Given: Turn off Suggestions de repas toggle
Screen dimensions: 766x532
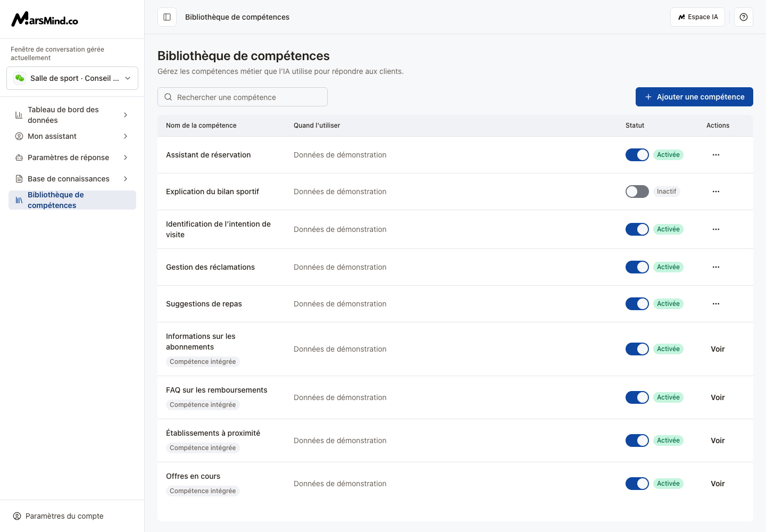Looking at the screenshot, I should pyautogui.click(x=637, y=304).
